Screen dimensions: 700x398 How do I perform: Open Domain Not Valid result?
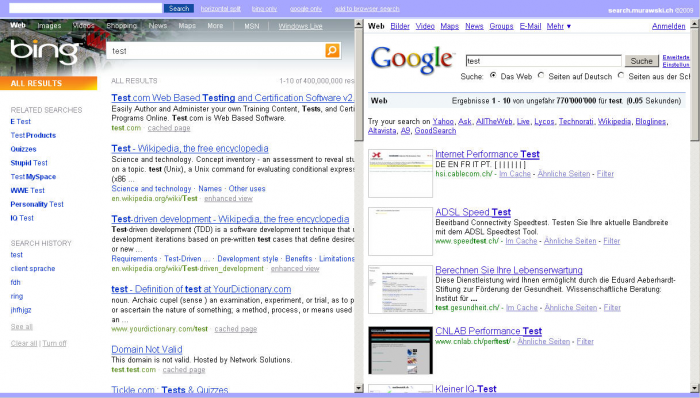click(x=146, y=349)
